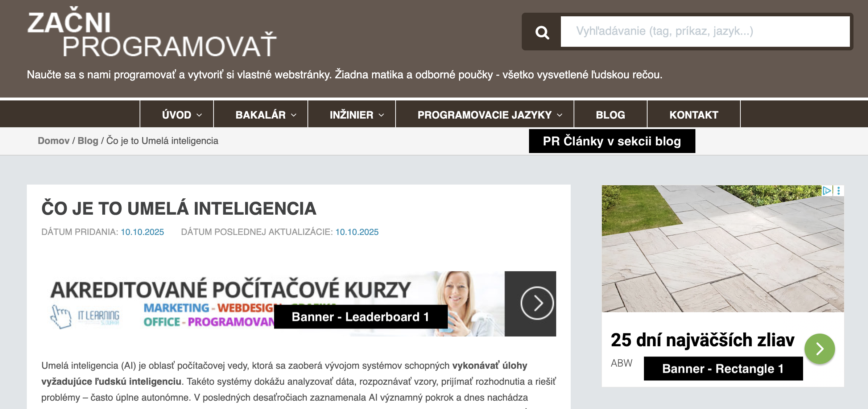This screenshot has height=409, width=868.
Task: Click circled arrow on leaderboard banner
Action: (537, 303)
